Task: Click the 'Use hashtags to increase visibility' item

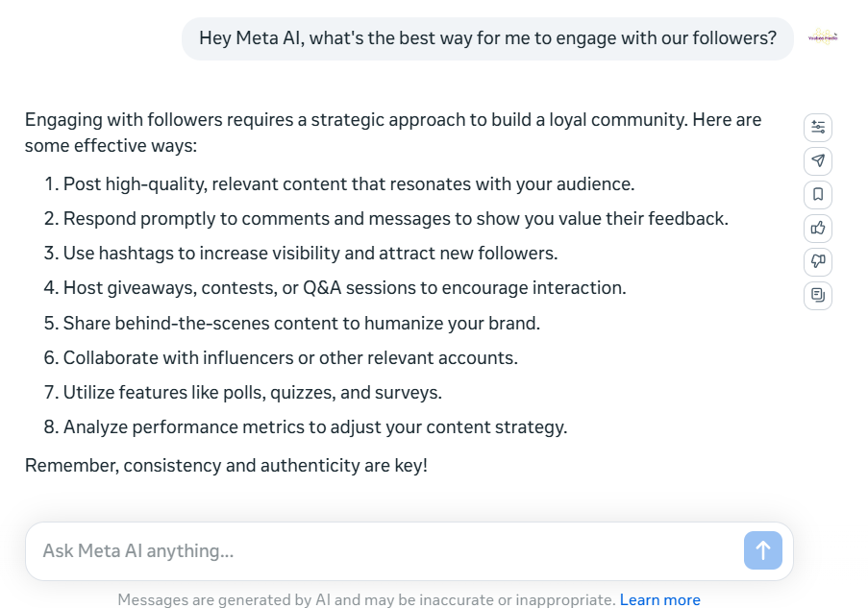Action: [x=310, y=254]
